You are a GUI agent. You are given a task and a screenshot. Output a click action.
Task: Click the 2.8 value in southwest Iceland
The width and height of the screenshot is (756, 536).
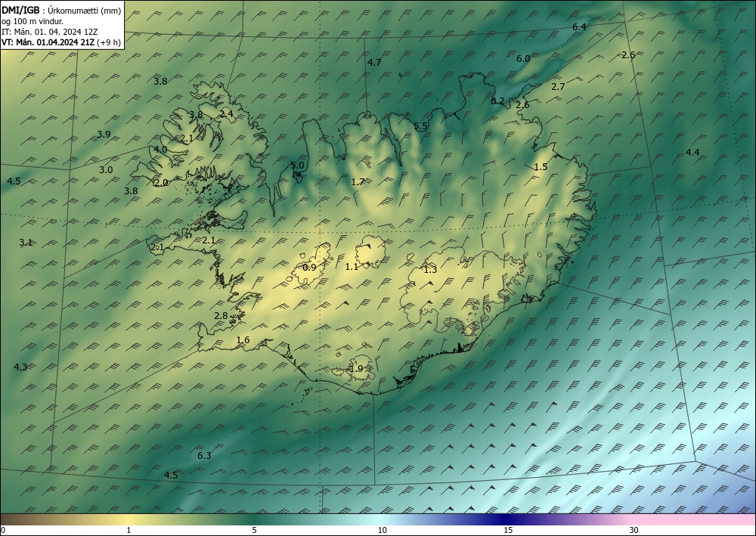point(221,316)
